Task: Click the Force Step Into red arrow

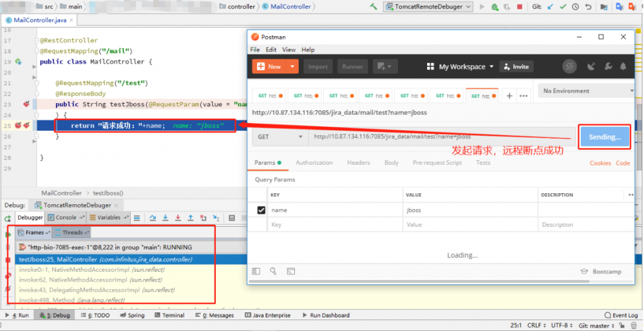Action: (178, 218)
